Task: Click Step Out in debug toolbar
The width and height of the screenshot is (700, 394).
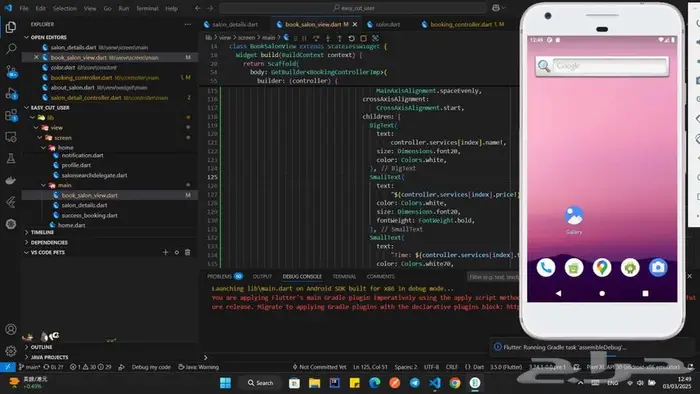Action: pos(339,38)
